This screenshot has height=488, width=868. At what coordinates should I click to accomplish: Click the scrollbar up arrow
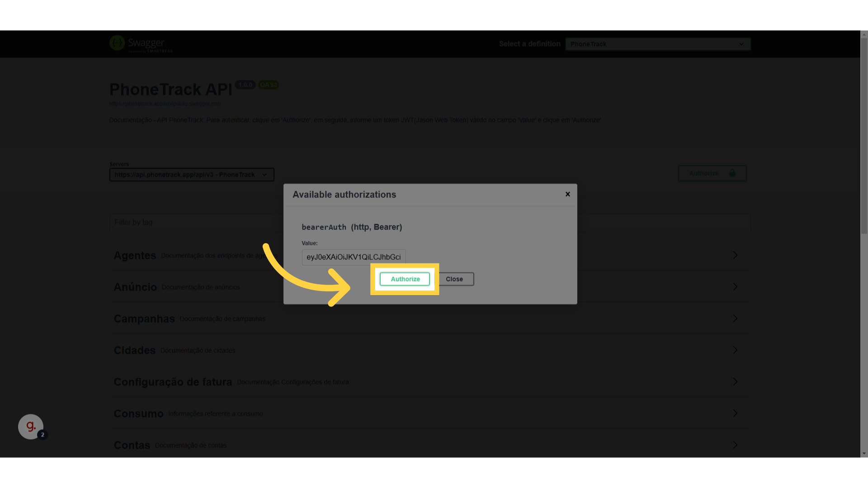tap(864, 34)
